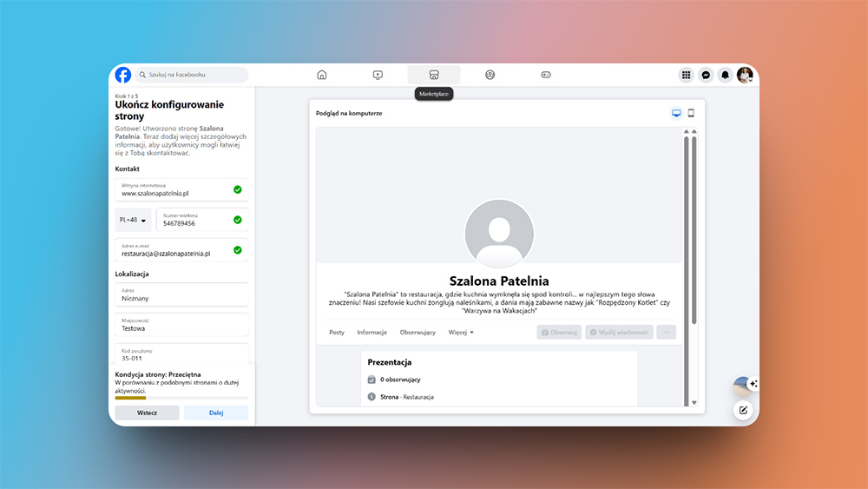Open the Gaming icon in top bar

pos(546,75)
